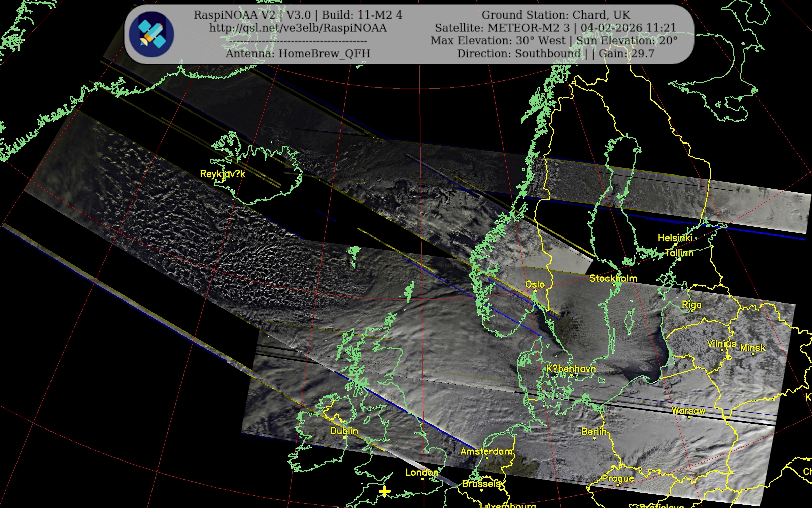Click the Tallinn city label
Screen dimensions: 812x508
coord(679,253)
